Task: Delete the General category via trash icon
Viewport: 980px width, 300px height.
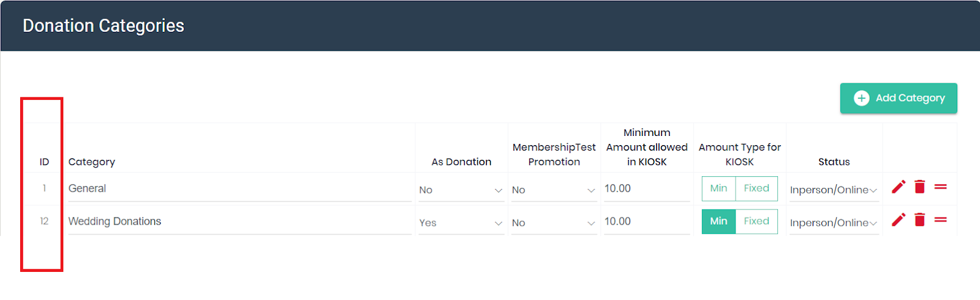Action: point(919,187)
